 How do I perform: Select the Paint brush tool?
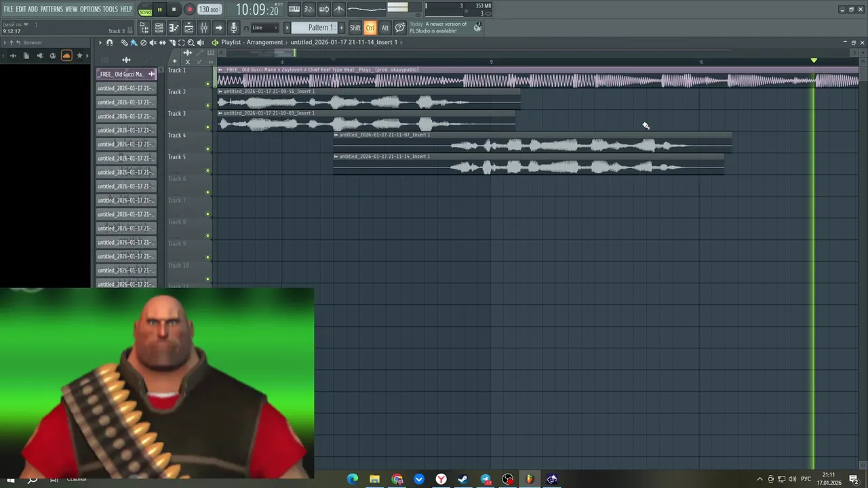[134, 43]
